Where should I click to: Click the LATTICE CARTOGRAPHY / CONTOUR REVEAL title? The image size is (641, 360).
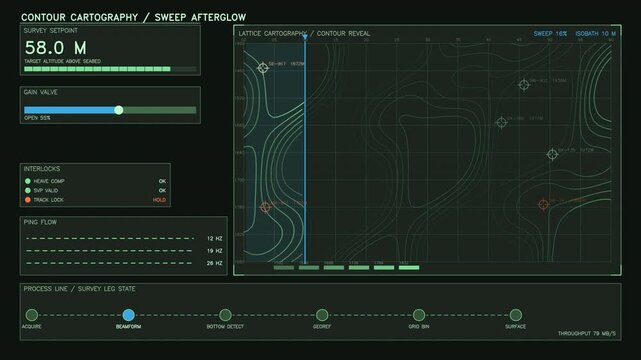(304, 34)
